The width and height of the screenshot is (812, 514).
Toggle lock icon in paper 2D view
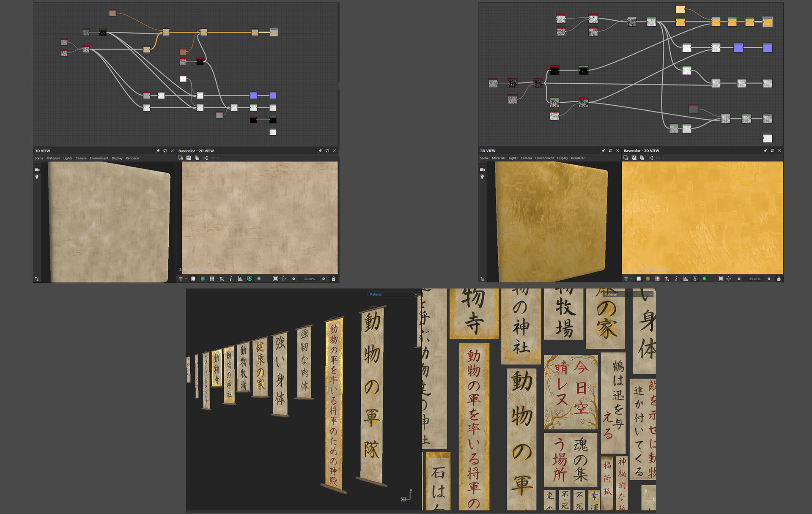[333, 279]
